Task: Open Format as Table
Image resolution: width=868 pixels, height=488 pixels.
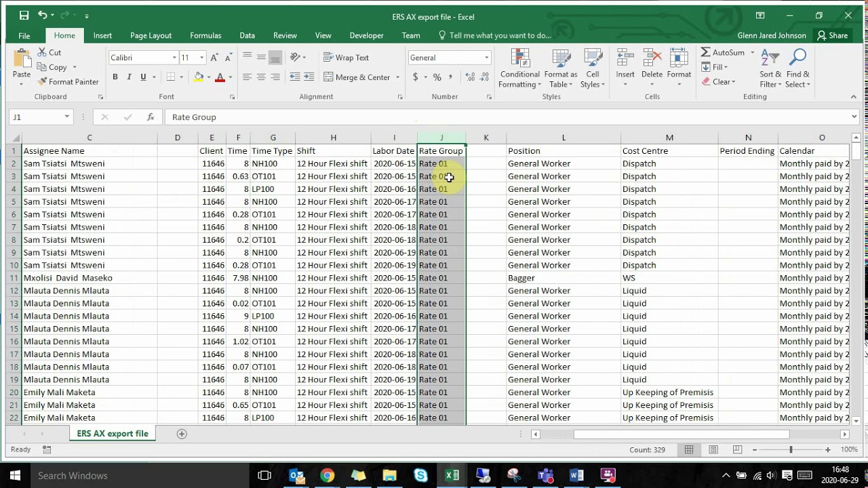Action: pos(561,68)
